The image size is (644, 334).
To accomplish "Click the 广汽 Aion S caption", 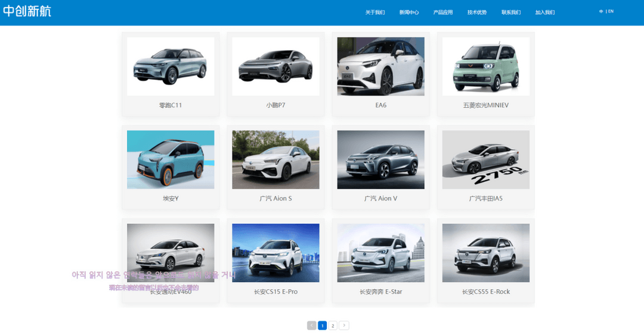I will click(x=275, y=199).
